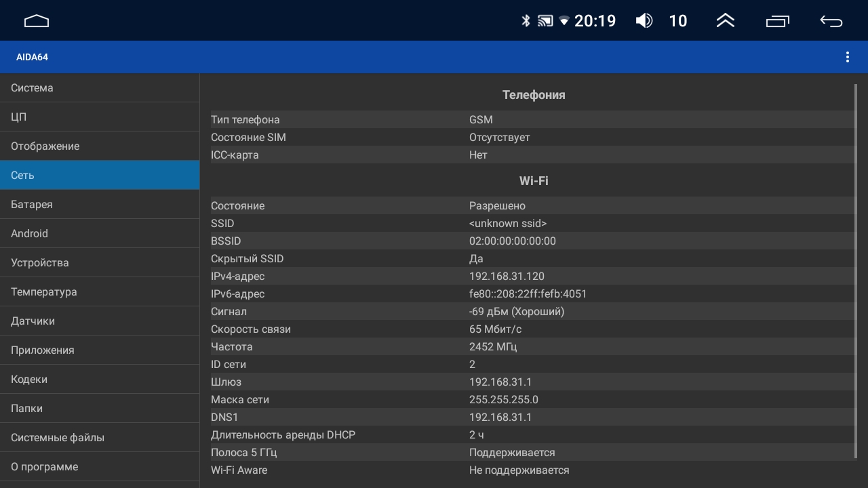Select IPv6 address fe80::208:22ff:fefb:4051

[x=528, y=294]
